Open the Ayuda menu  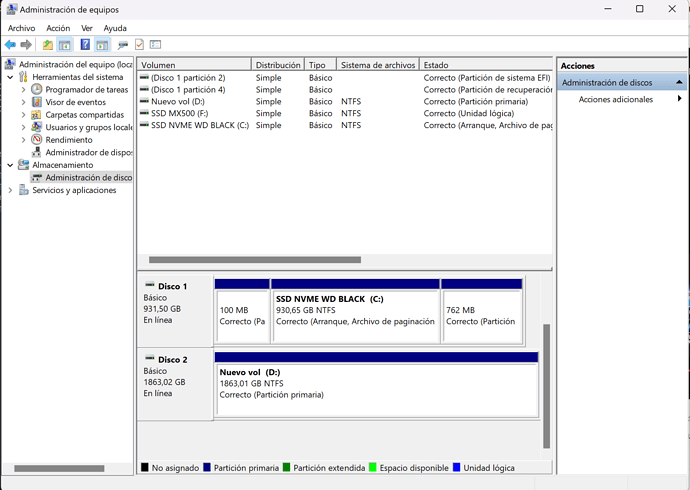click(x=115, y=28)
